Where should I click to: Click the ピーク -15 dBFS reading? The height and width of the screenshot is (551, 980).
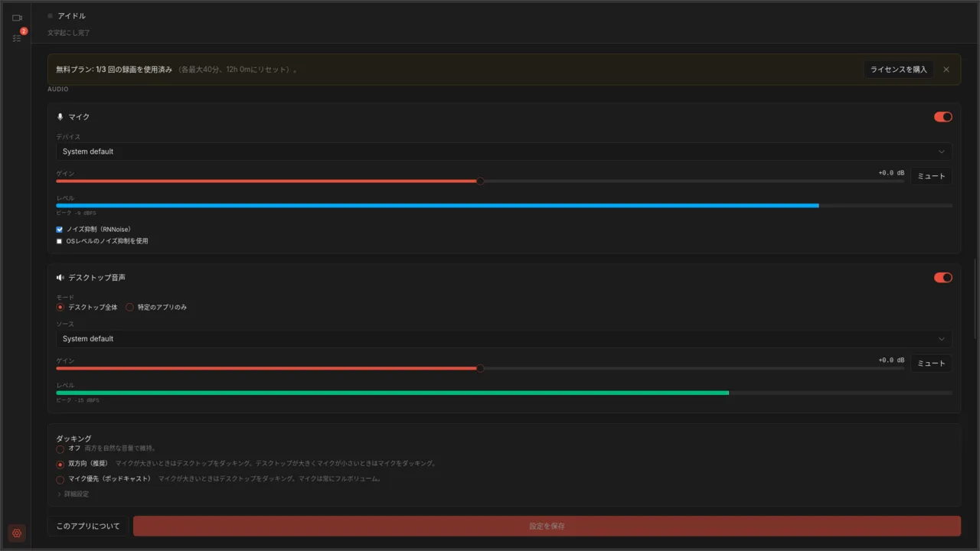pos(77,400)
